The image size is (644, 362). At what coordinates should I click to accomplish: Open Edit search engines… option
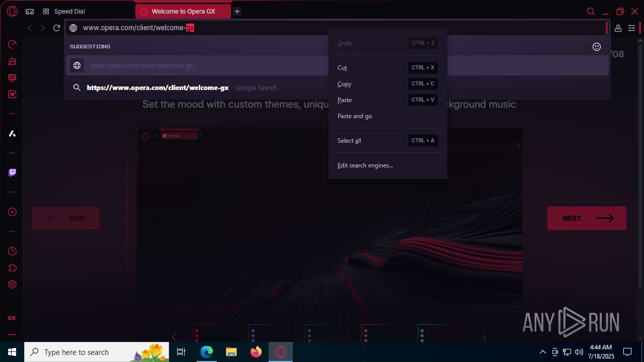click(x=387, y=165)
